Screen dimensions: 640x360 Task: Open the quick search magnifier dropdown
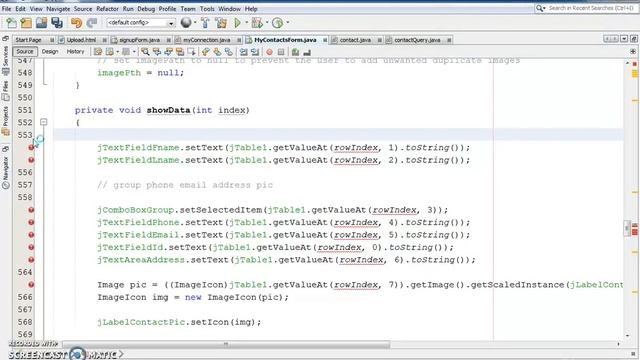coord(540,8)
